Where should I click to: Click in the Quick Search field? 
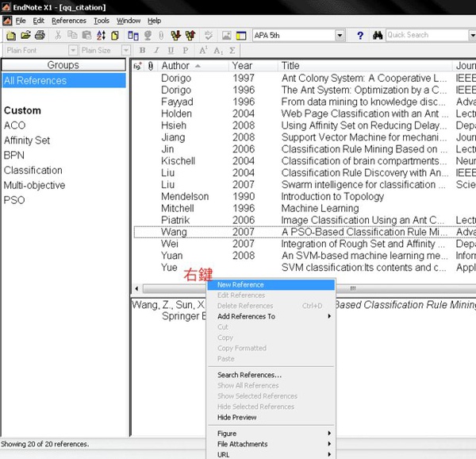click(427, 35)
